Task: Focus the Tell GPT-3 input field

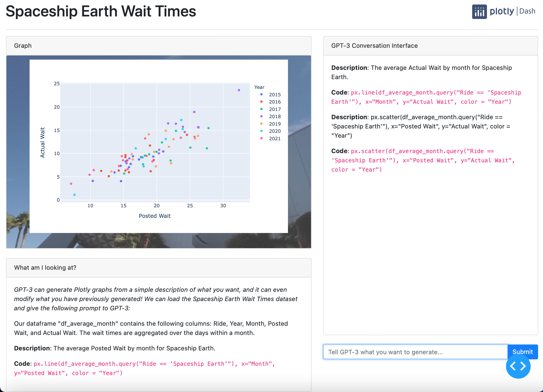Action: point(415,352)
